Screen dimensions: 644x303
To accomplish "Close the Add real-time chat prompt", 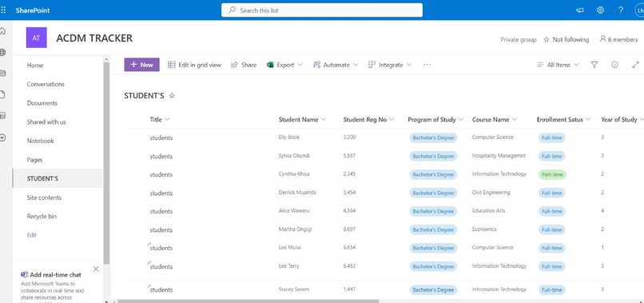I will tap(96, 269).
